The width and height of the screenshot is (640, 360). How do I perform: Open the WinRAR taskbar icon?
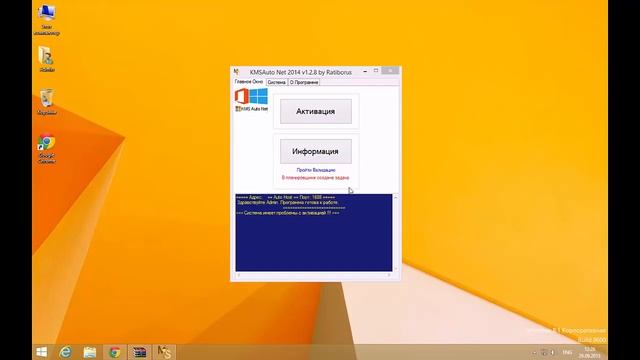pyautogui.click(x=139, y=352)
